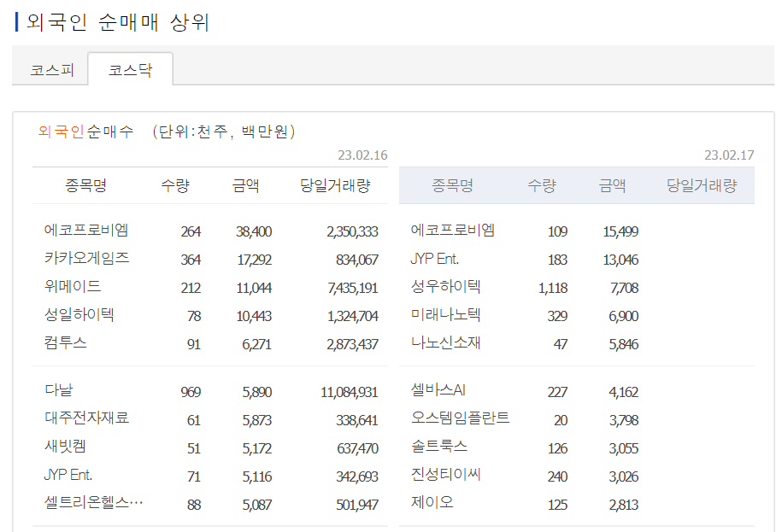Open JYP Ent. in the 23.02.16 list

pos(68,475)
